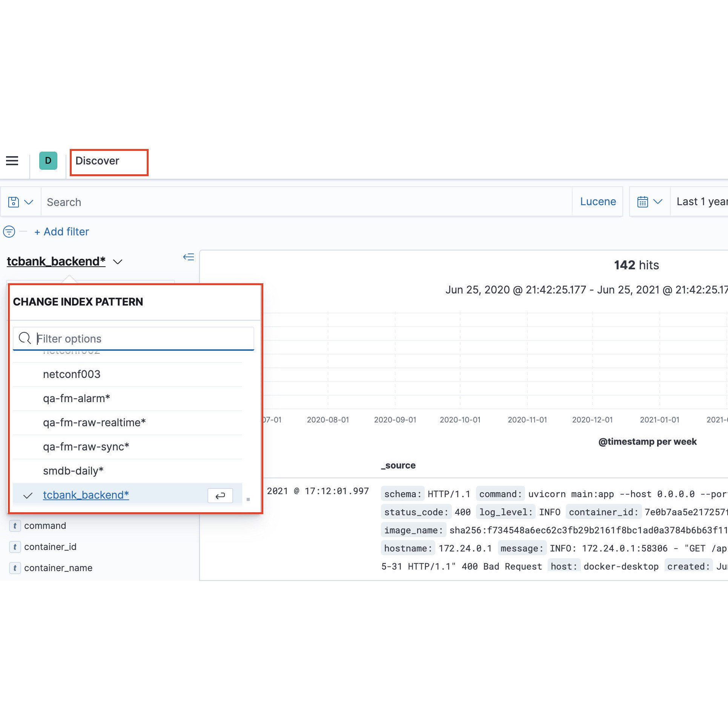Viewport: 728px width, 728px height.
Task: Click the Discover breadcrumb
Action: [97, 161]
